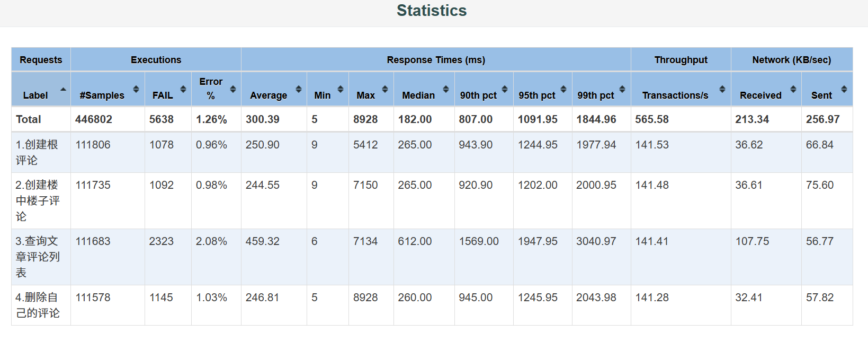Click total samples value 446802

(94, 119)
